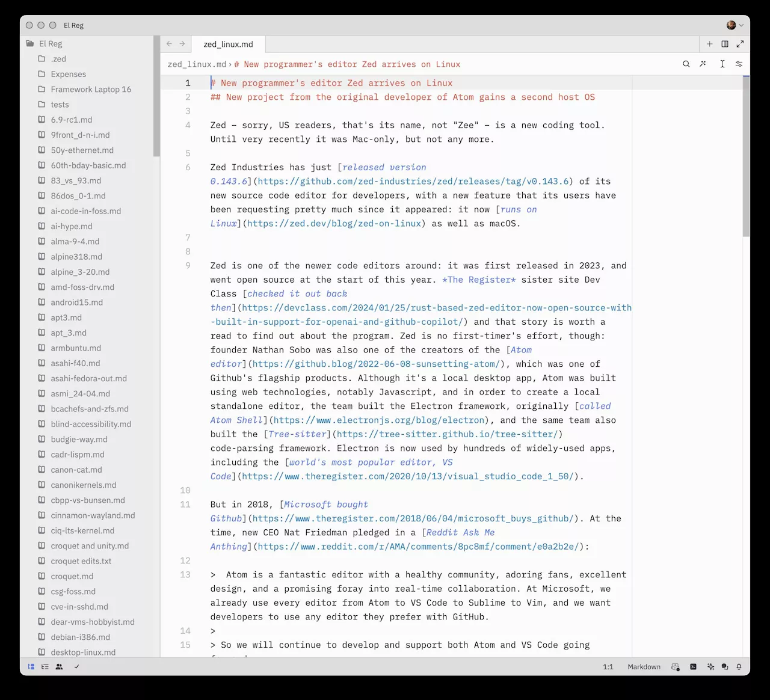Screen dimensions: 770x700
Task: Click the project panel scrollbar thumb
Action: (x=156, y=96)
